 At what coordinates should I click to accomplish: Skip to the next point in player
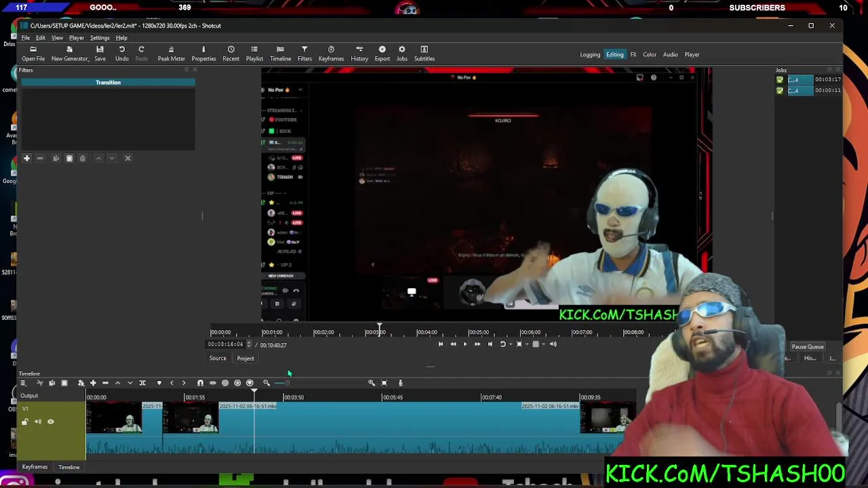pos(490,344)
